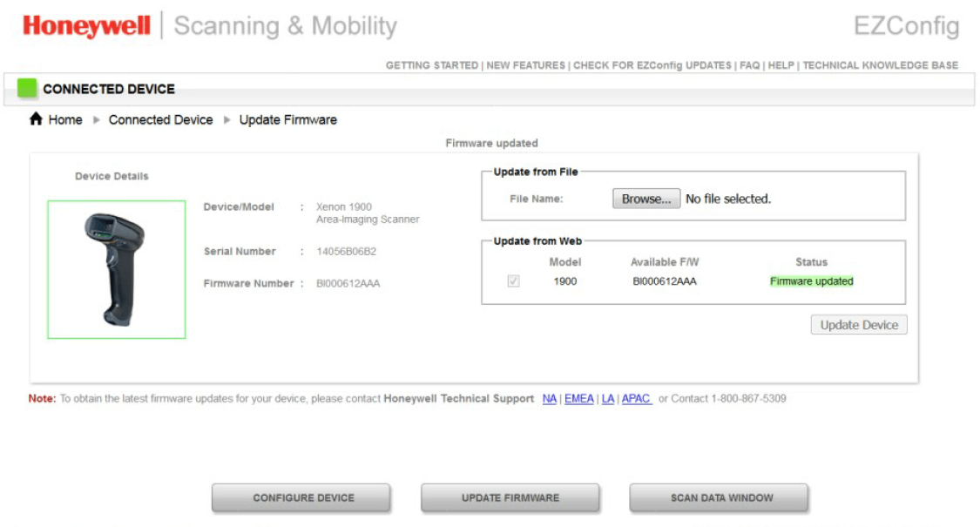The height and width of the screenshot is (527, 980).
Task: Click model '1900' table cell
Action: 565,281
